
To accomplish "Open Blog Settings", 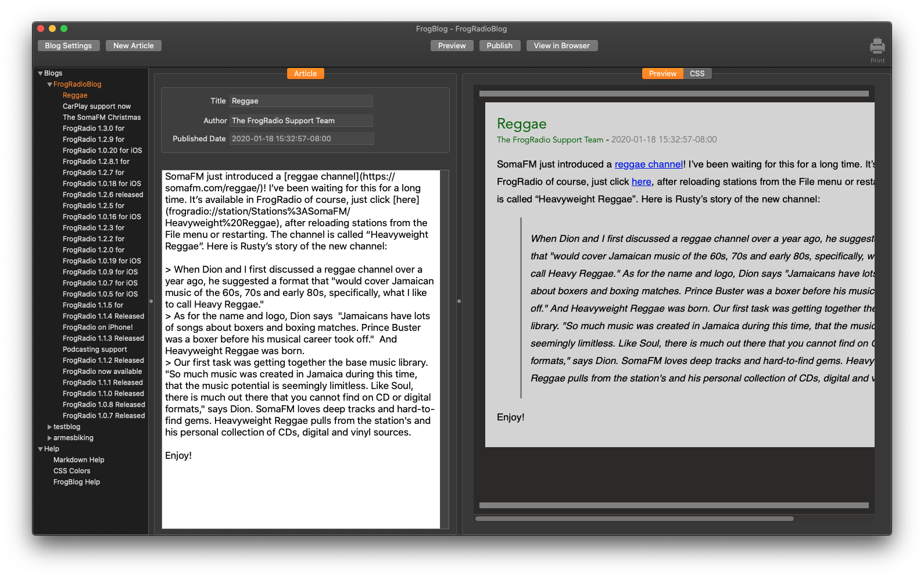I will coord(69,46).
